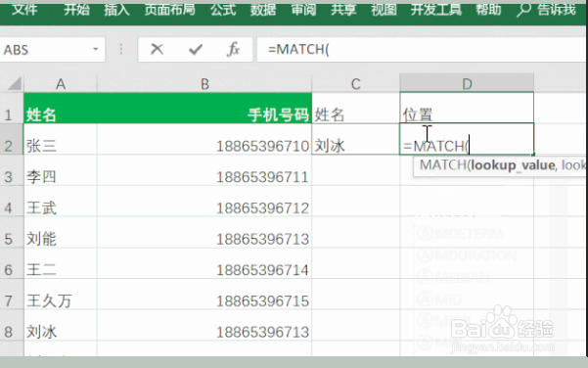Select cell containing 王二
588x368 pixels.
point(61,263)
